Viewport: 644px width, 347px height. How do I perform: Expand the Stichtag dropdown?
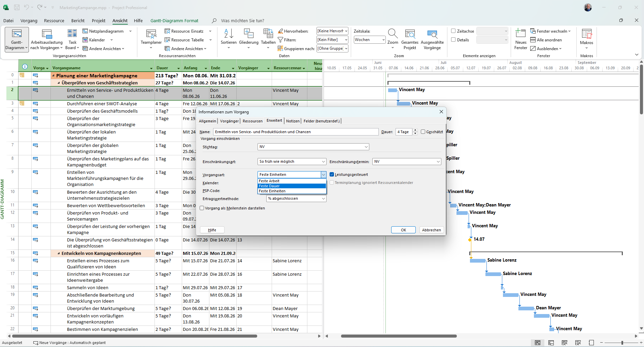[x=366, y=147]
